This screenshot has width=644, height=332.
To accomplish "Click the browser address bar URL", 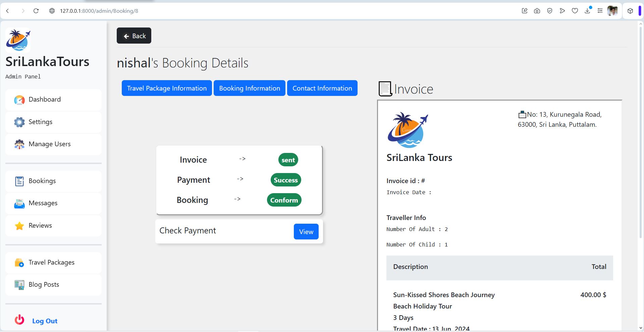I will tap(99, 11).
